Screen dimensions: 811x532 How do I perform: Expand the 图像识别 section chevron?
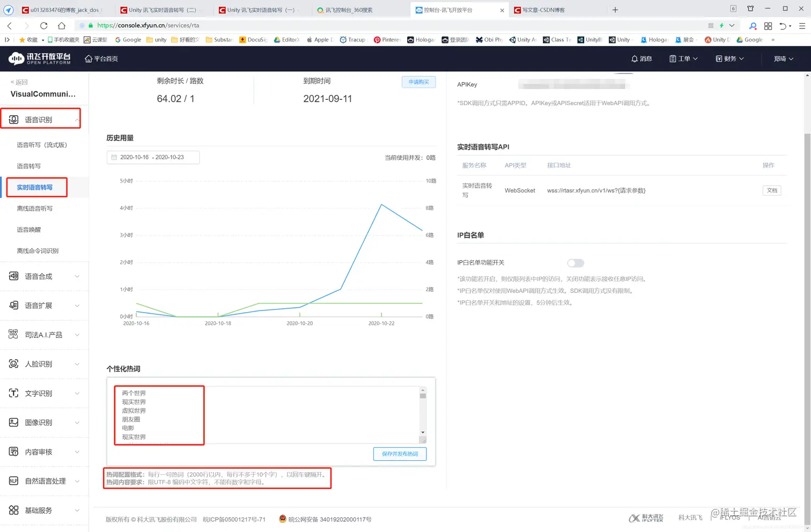77,423
